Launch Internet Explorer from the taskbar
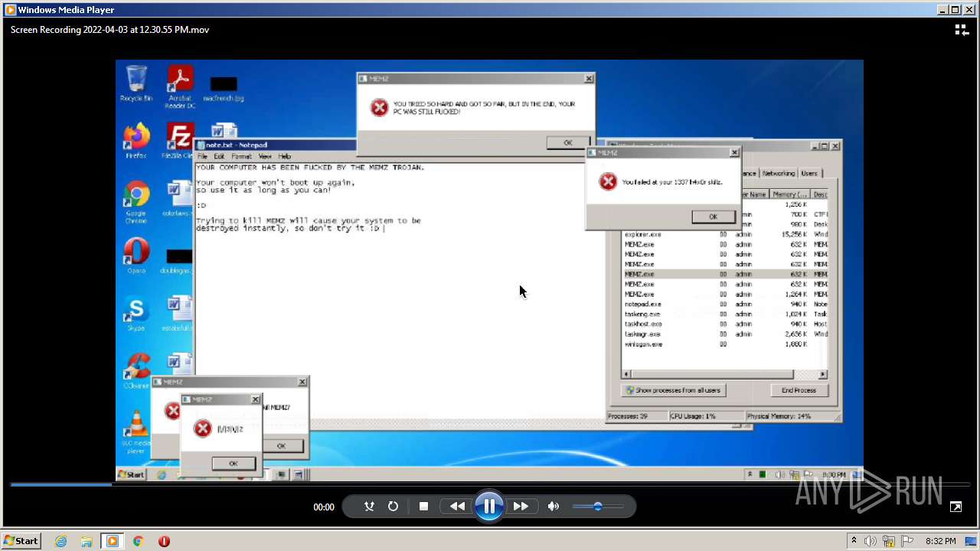 tap(60, 541)
